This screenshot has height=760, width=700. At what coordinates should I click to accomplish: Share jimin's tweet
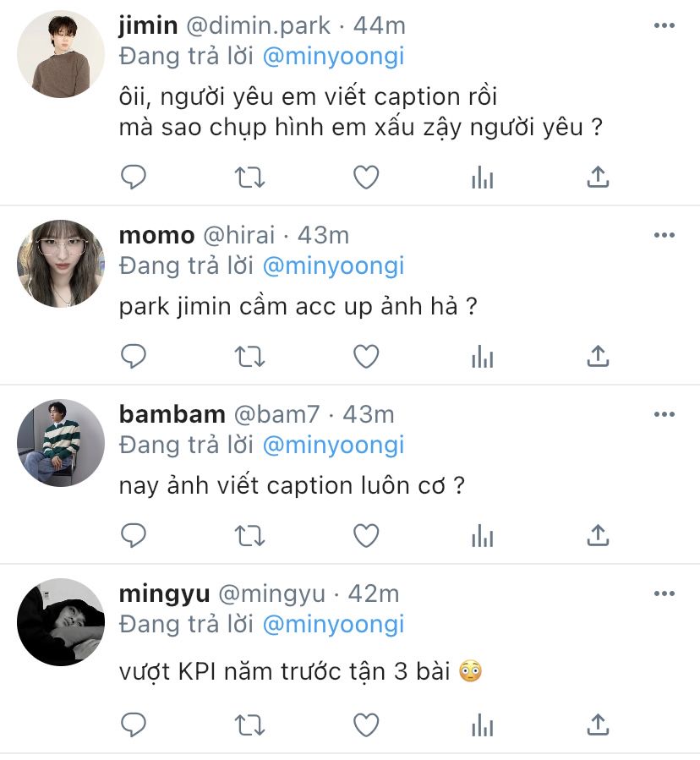[598, 177]
